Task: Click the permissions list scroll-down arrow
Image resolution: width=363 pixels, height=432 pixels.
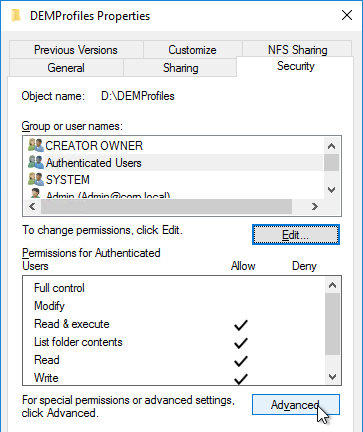Action: (332, 377)
